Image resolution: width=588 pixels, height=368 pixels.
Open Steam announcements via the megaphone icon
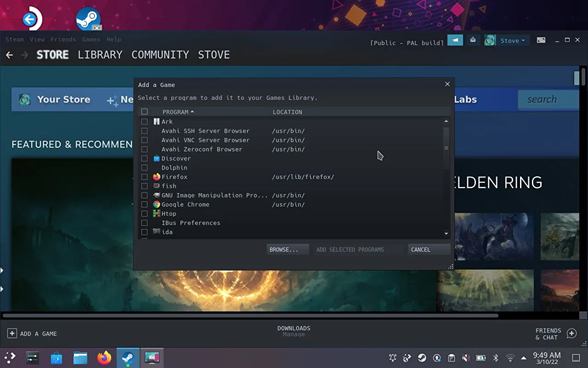point(455,40)
